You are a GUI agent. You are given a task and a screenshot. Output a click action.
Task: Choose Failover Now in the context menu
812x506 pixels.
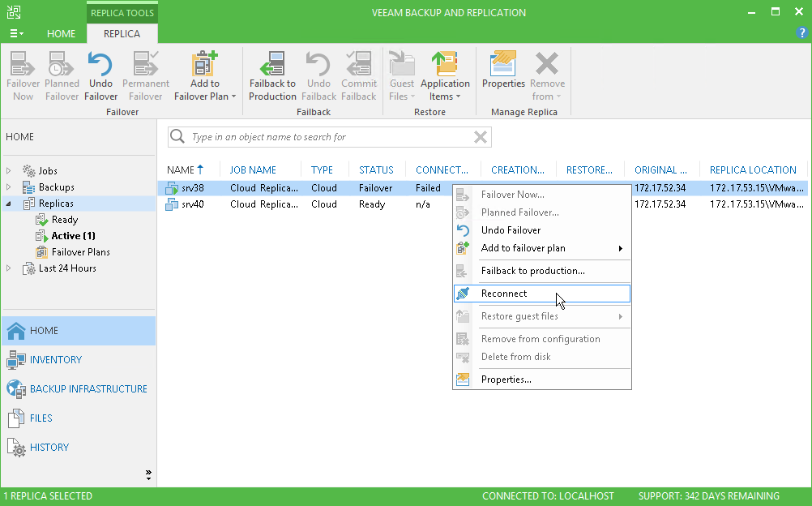542,195
